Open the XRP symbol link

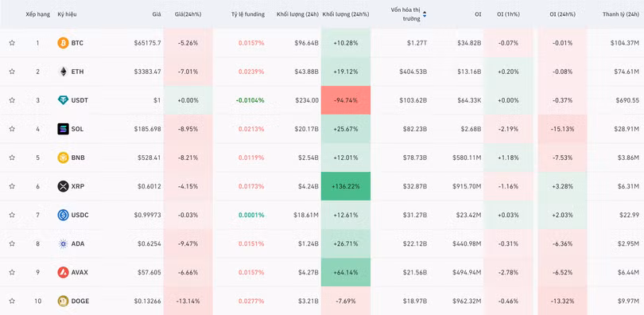[78, 186]
